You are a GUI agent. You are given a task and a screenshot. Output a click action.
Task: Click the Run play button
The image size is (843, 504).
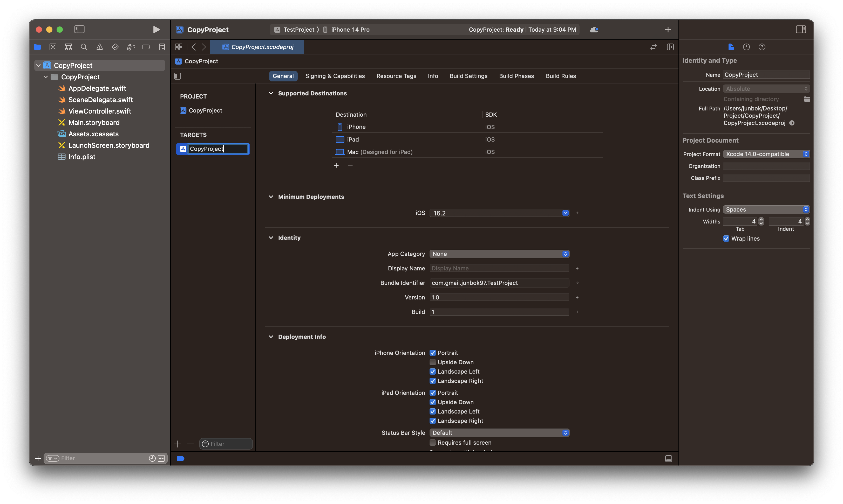tap(156, 30)
